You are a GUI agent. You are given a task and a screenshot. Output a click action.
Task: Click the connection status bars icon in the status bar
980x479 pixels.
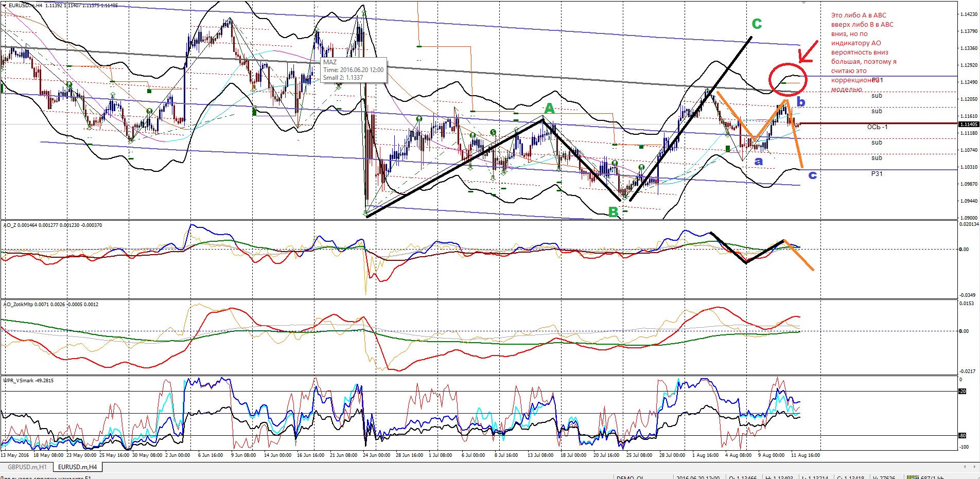click(x=912, y=477)
